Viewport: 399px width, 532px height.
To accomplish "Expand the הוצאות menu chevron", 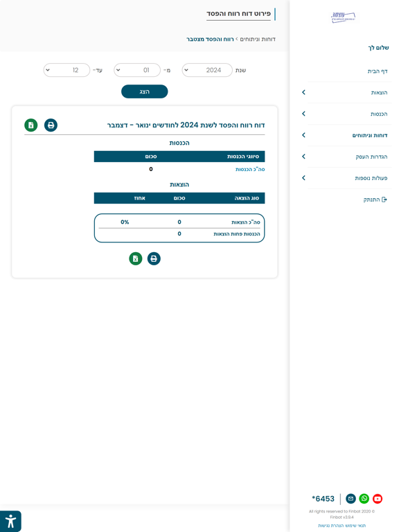I will (303, 92).
